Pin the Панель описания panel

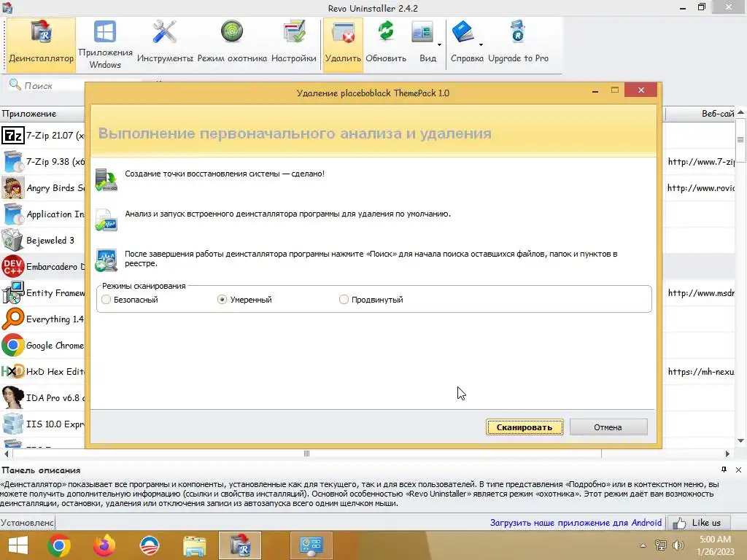724,470
